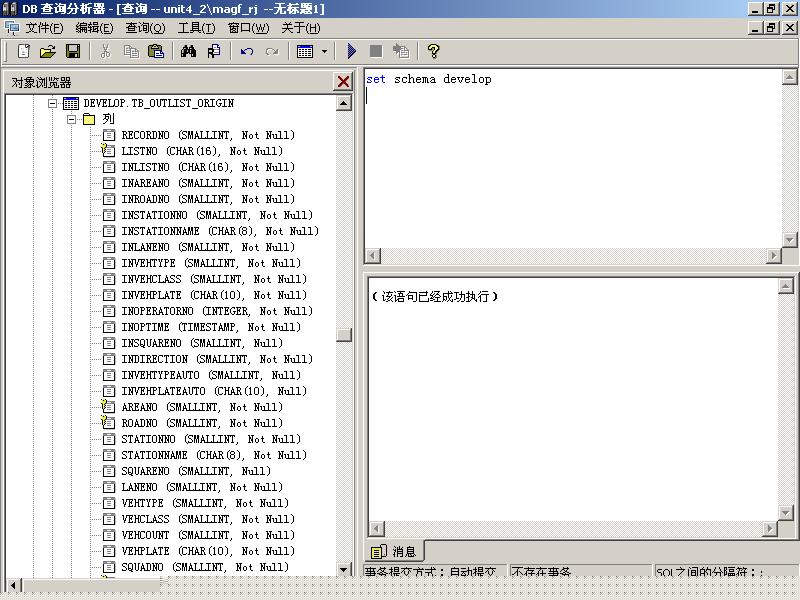Select RECORDNO column row
This screenshot has width=800, height=600.
[x=208, y=135]
